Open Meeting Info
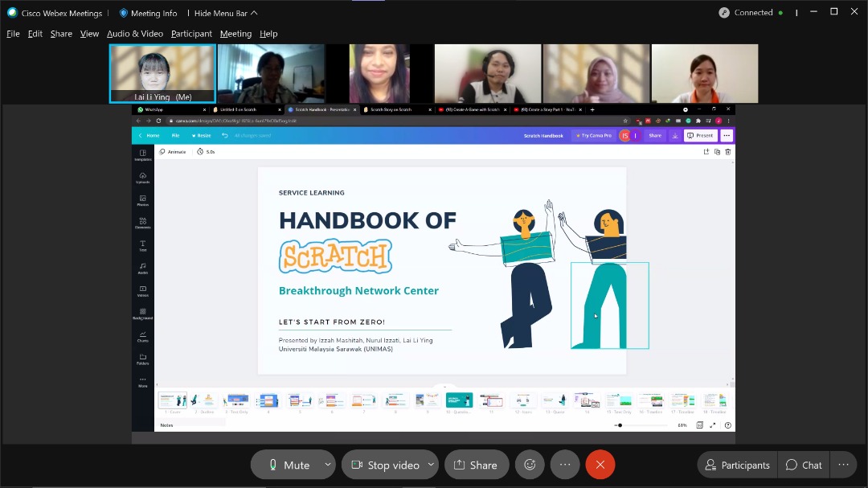This screenshot has height=488, width=868. point(149,13)
